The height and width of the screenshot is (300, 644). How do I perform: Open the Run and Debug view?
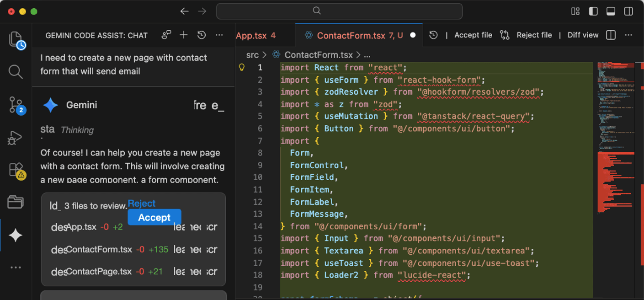point(16,137)
